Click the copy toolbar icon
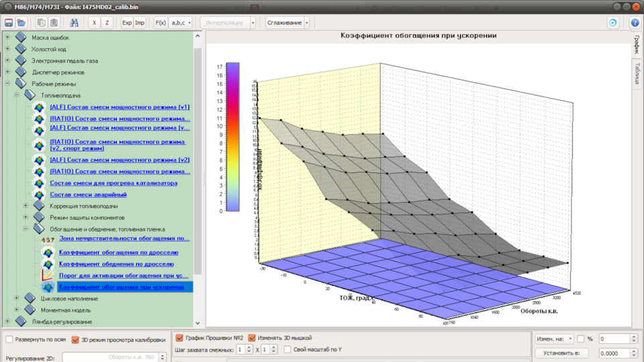The width and height of the screenshot is (644, 362). (41, 23)
